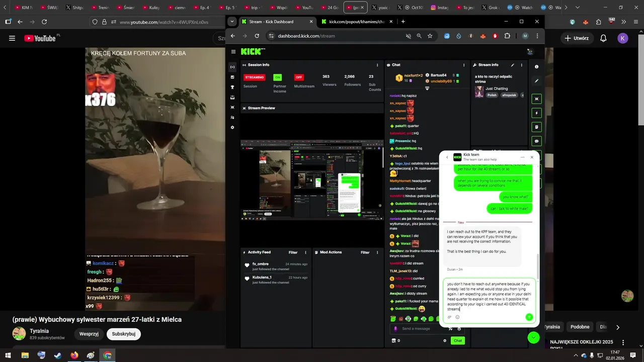Switch to kick.com/popout chat browser tab
This screenshot has height=362, width=644.
pyautogui.click(x=357, y=22)
